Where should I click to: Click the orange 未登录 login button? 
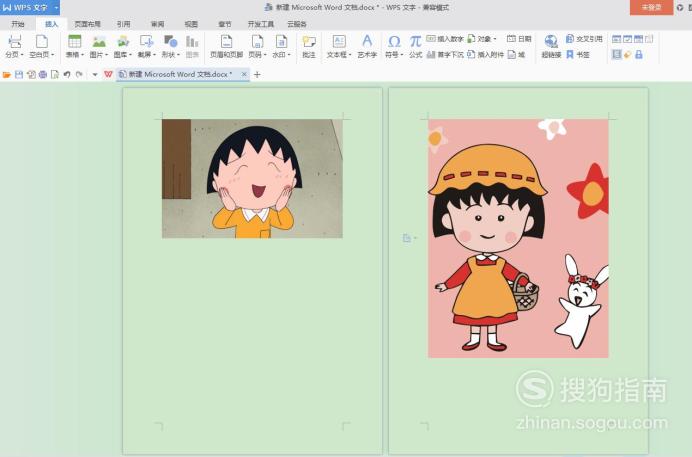click(651, 7)
